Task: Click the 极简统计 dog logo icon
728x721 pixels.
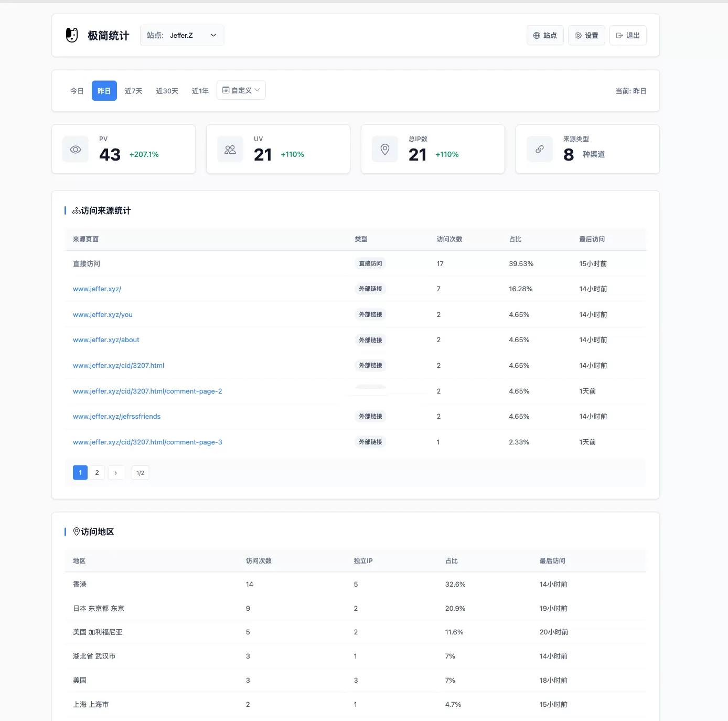Action: click(x=72, y=35)
